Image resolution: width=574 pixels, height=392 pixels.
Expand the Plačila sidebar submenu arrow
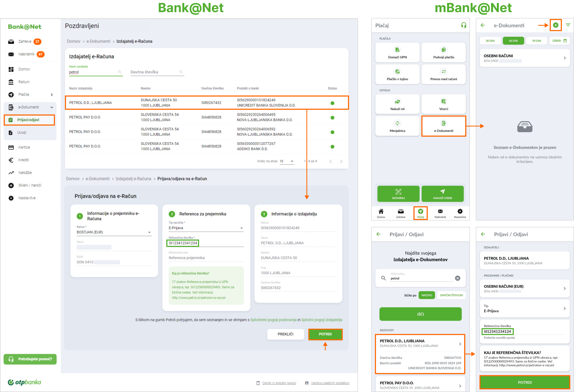click(x=52, y=94)
